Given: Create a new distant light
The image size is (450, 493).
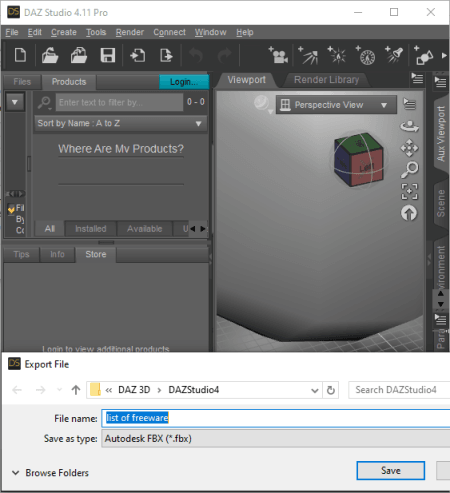Looking at the screenshot, I should click(x=308, y=55).
